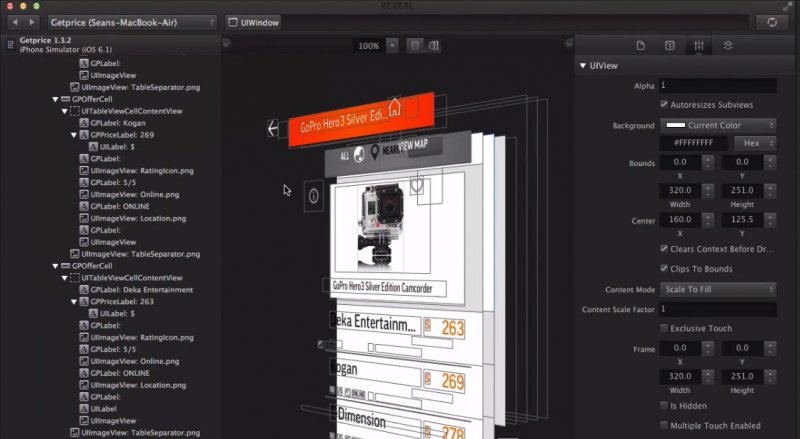Screen dimensions: 800x439
Task: Select the ALL filter label in canvas
Action: pyautogui.click(x=345, y=156)
